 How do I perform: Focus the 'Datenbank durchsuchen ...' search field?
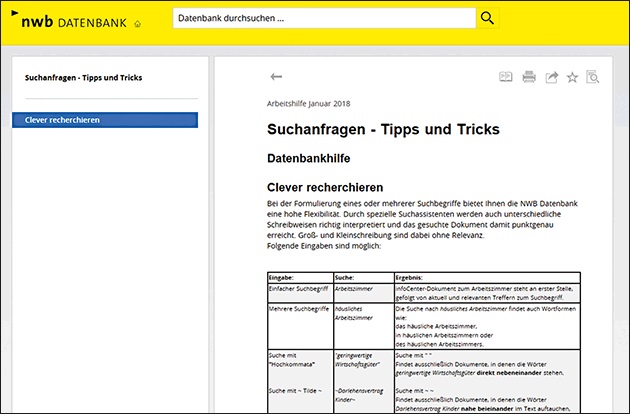322,19
